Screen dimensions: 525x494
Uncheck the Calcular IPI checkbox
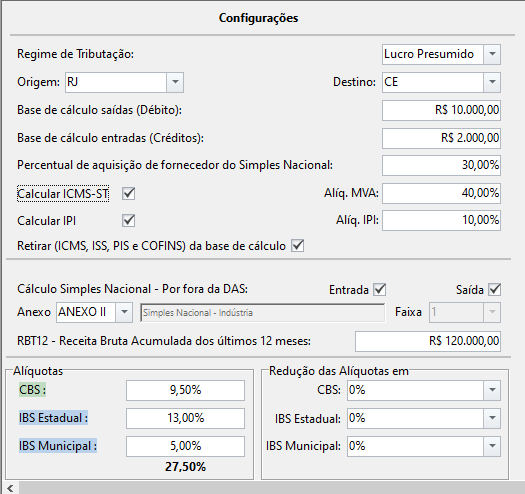coord(129,221)
